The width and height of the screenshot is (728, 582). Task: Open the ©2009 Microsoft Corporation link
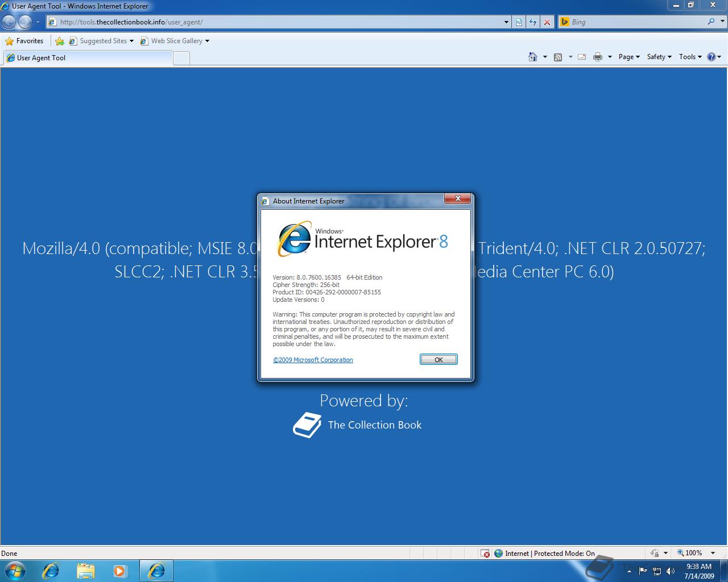pos(313,360)
